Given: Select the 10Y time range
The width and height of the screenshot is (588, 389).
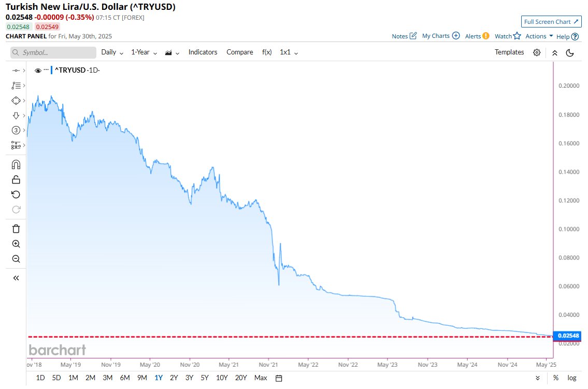Looking at the screenshot, I should tap(222, 378).
